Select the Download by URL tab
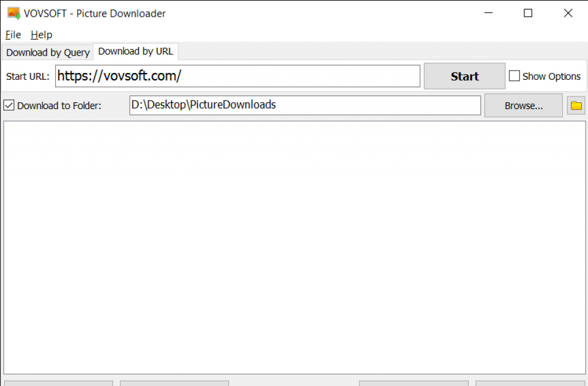 [x=136, y=51]
